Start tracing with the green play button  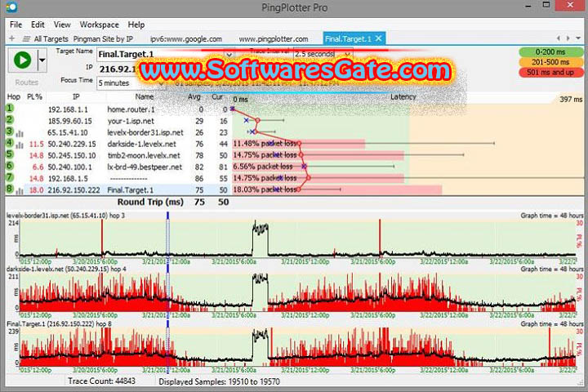(22, 60)
